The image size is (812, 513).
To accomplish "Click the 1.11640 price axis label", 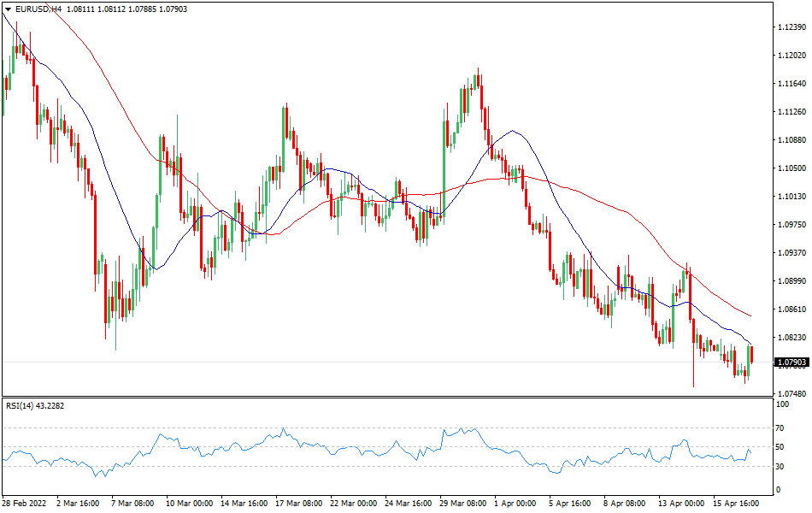I will [791, 84].
